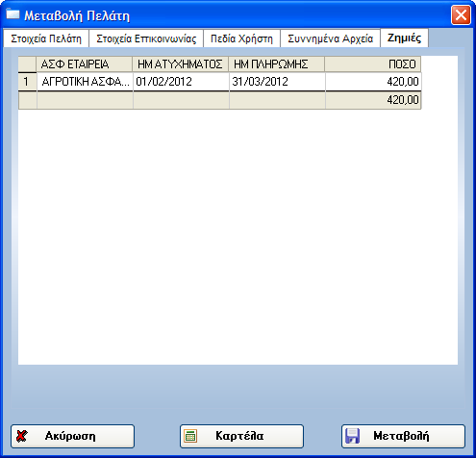Close the Μεταβολή Πελάτη window
476x458 pixels.
[x=461, y=14]
